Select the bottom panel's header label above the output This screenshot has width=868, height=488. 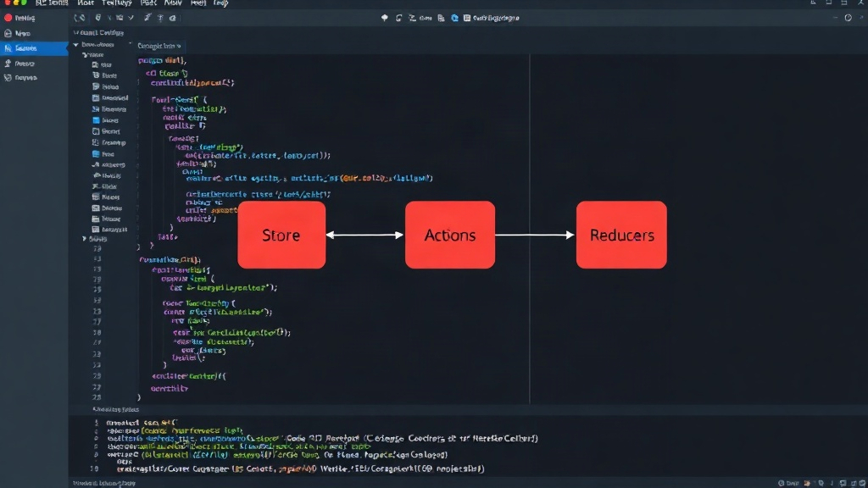click(x=115, y=409)
